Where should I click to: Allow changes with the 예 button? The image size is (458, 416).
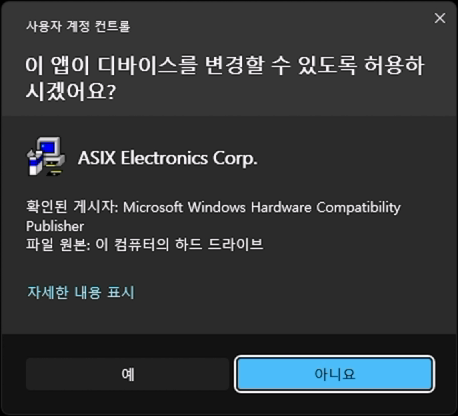click(x=127, y=374)
